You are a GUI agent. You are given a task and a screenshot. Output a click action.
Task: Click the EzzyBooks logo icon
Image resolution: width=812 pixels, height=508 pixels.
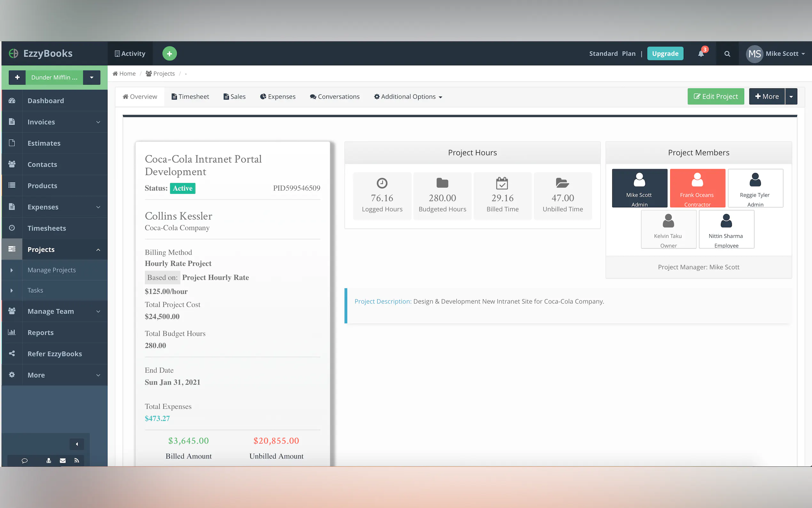[x=13, y=53]
